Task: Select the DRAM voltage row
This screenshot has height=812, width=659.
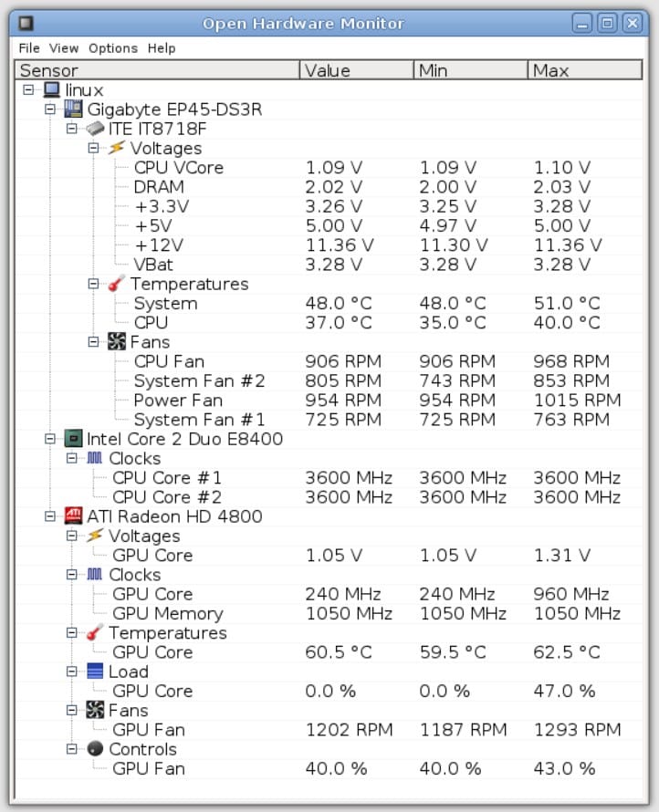Action: click(329, 186)
